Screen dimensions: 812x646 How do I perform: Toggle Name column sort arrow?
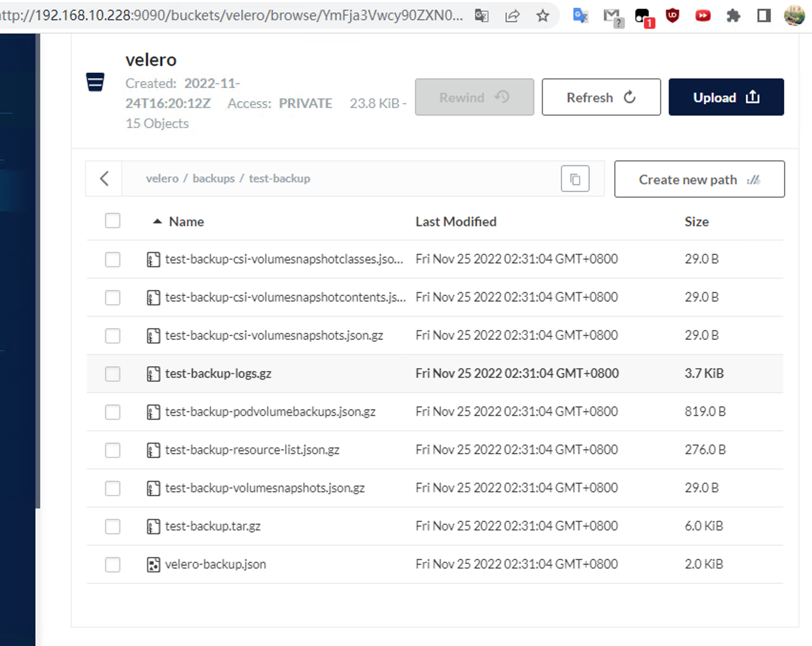point(157,221)
